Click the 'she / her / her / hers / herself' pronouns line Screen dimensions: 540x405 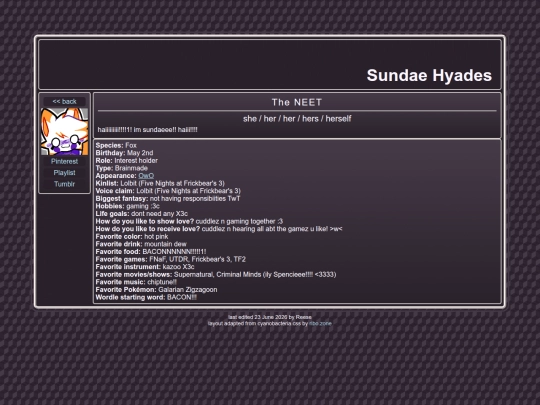(x=297, y=119)
